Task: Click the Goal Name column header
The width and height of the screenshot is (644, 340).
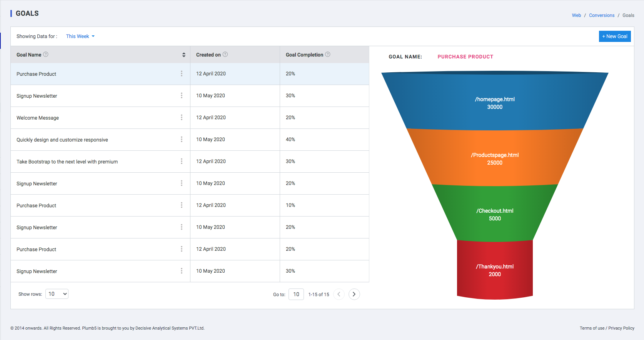Action: coord(100,55)
